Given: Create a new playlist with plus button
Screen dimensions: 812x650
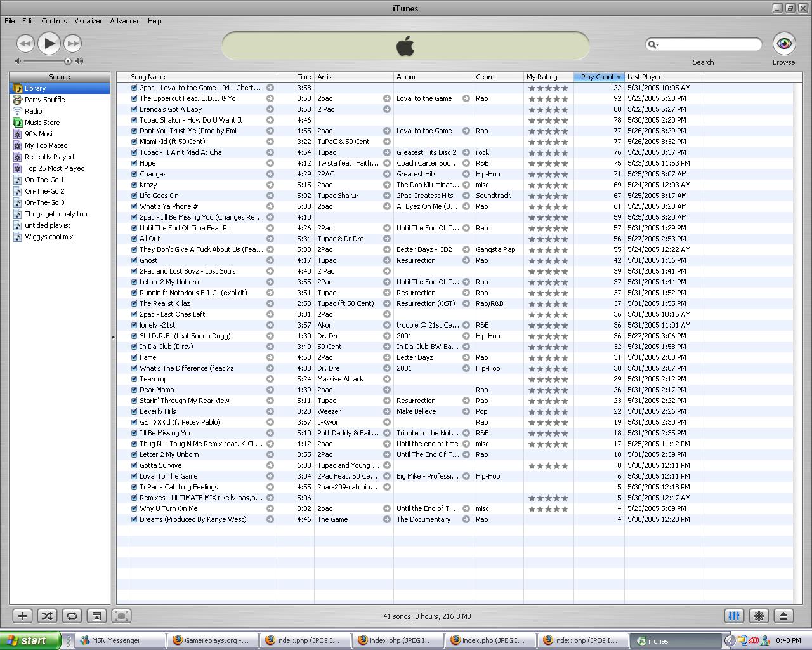Looking at the screenshot, I should (x=22, y=616).
